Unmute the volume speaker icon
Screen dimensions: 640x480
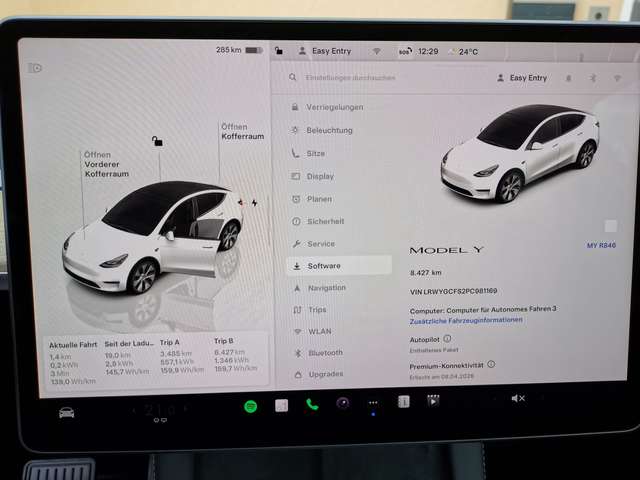[x=518, y=399]
